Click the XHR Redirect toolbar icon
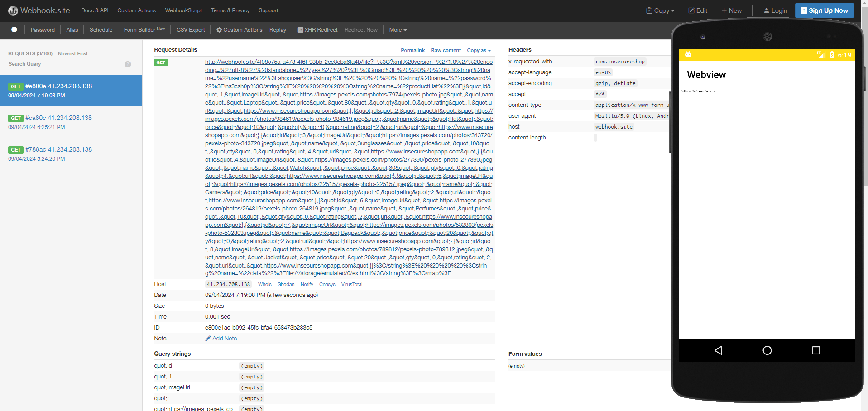The width and height of the screenshot is (868, 411). pyautogui.click(x=300, y=29)
